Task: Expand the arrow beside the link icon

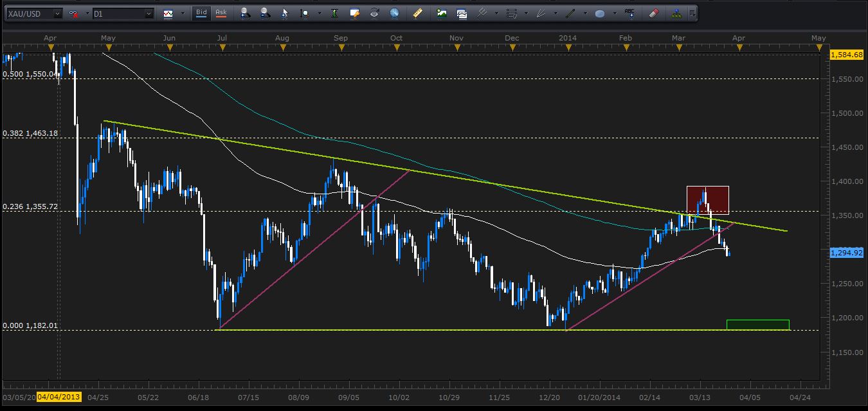Action: 87,14
